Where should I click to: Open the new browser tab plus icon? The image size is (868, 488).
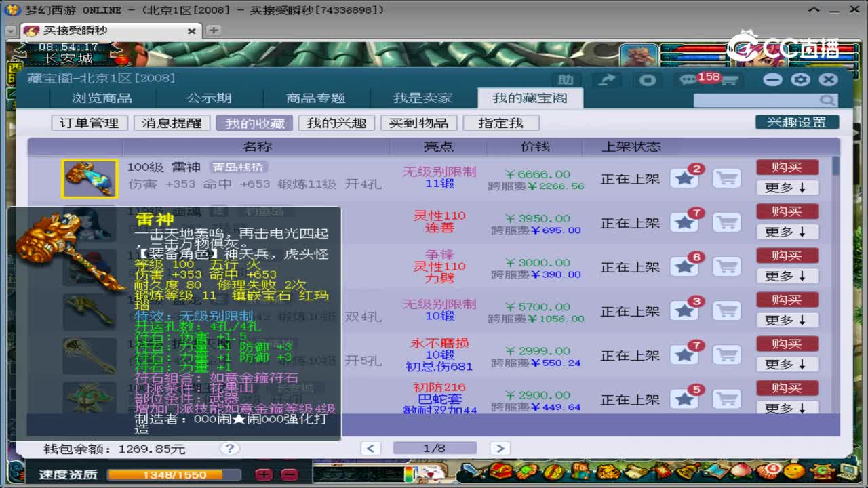pos(213,30)
